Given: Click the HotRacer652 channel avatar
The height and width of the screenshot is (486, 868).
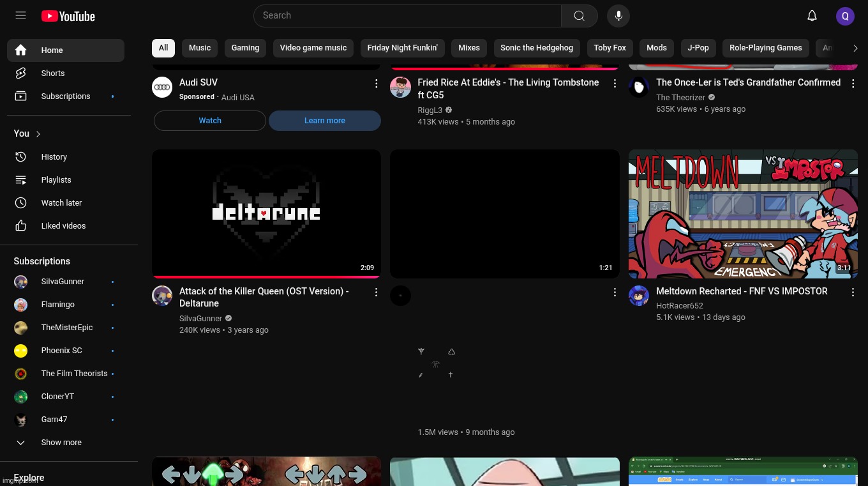Looking at the screenshot, I should pyautogui.click(x=639, y=296).
